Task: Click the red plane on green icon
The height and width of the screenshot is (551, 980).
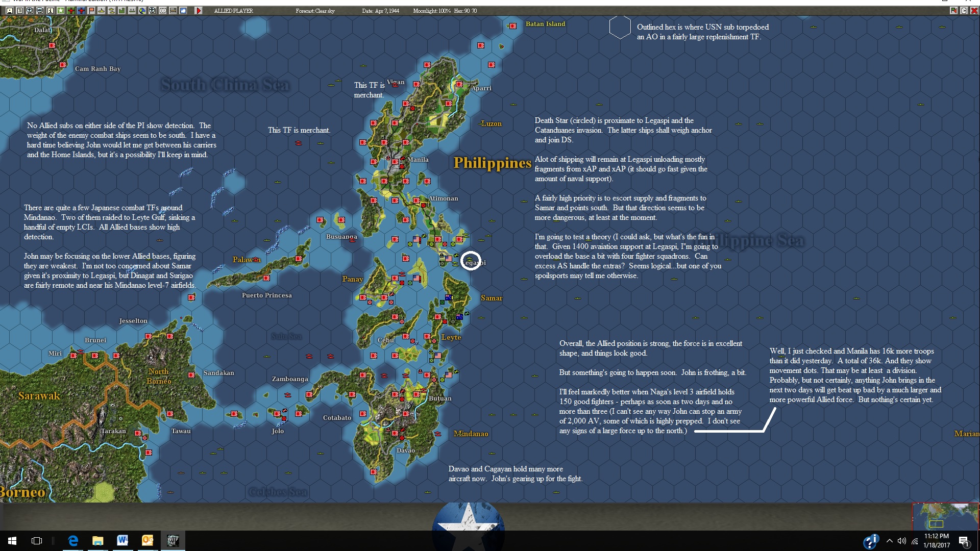Action: [x=71, y=11]
